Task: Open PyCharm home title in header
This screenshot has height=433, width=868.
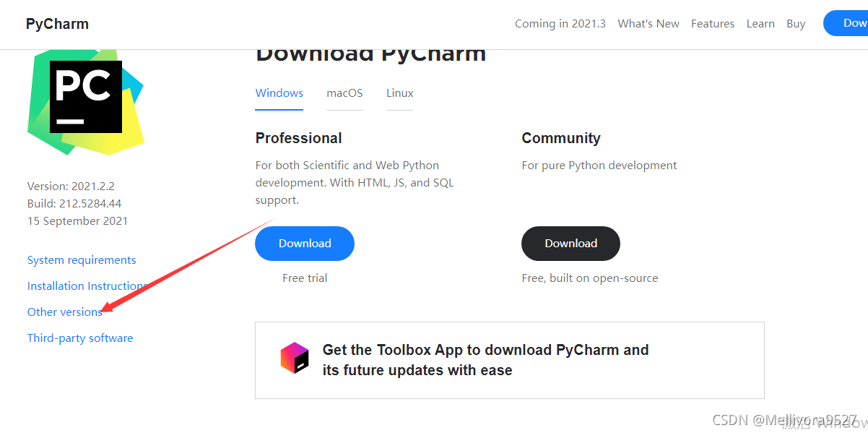Action: click(57, 24)
